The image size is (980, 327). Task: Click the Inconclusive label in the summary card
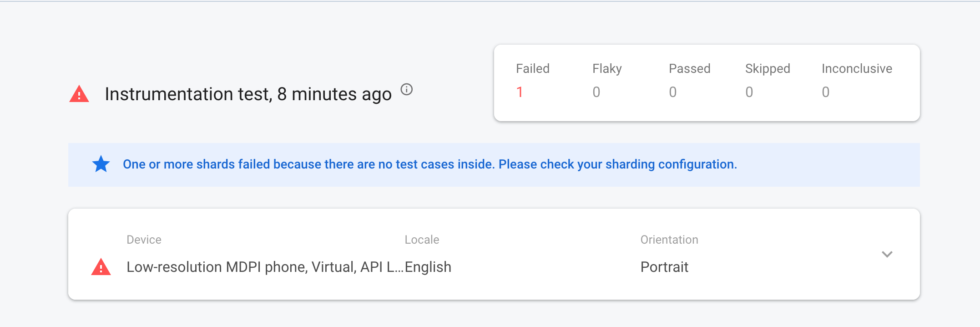click(x=857, y=69)
